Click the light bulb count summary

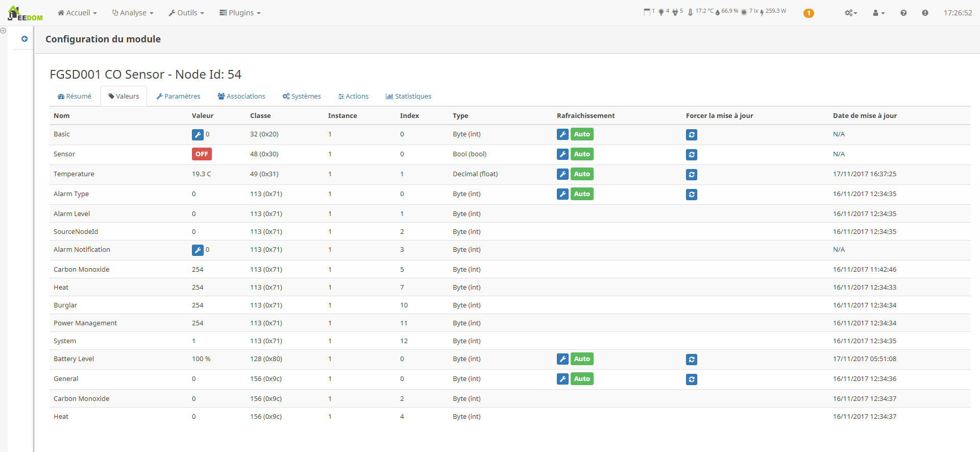coord(664,11)
